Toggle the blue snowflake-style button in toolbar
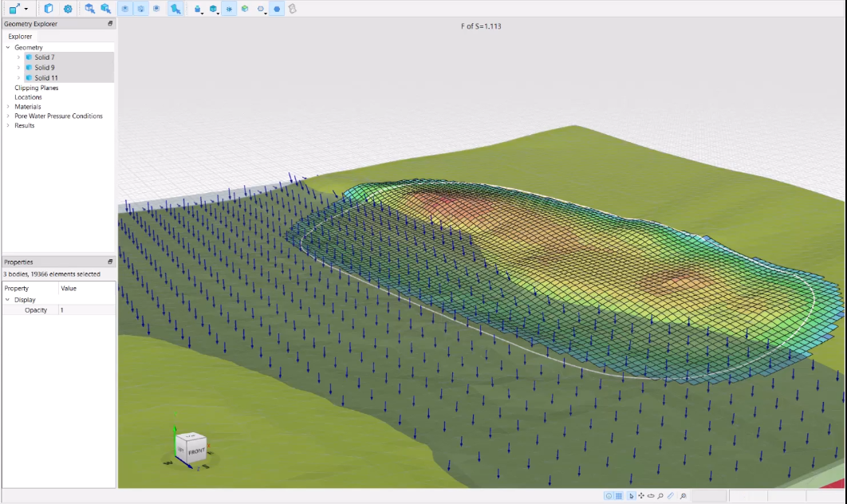 coord(230,9)
